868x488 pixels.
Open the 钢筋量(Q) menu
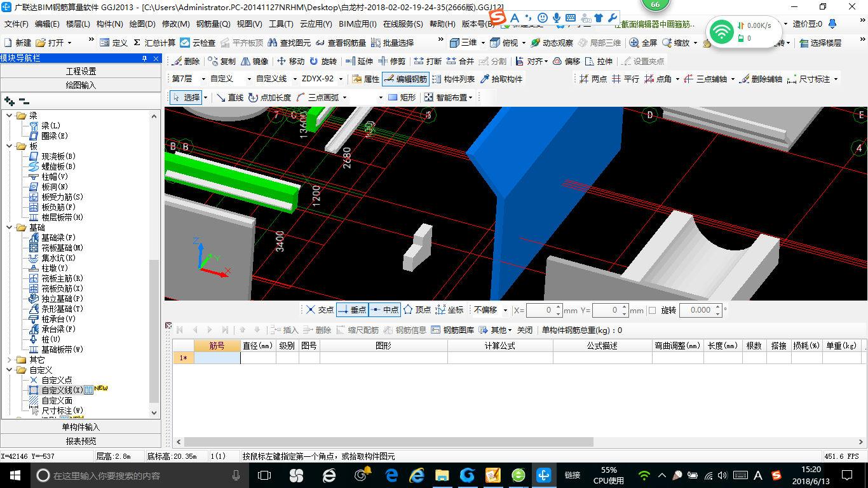point(214,24)
